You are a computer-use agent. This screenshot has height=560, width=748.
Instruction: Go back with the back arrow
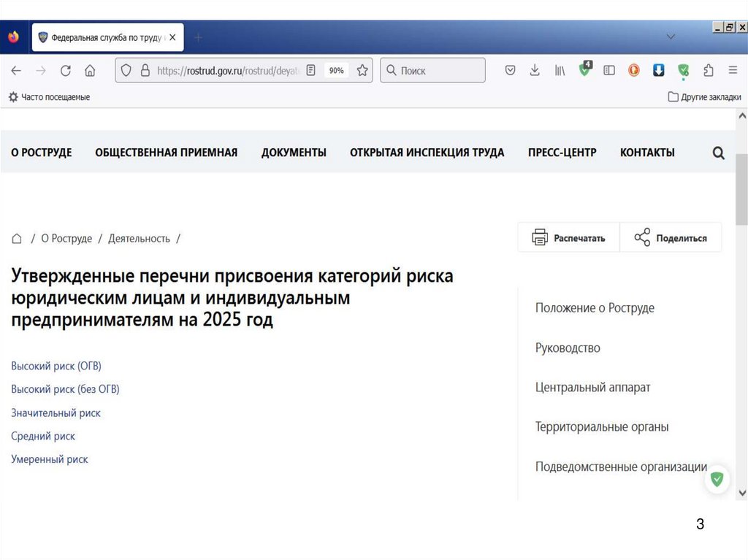tap(16, 71)
